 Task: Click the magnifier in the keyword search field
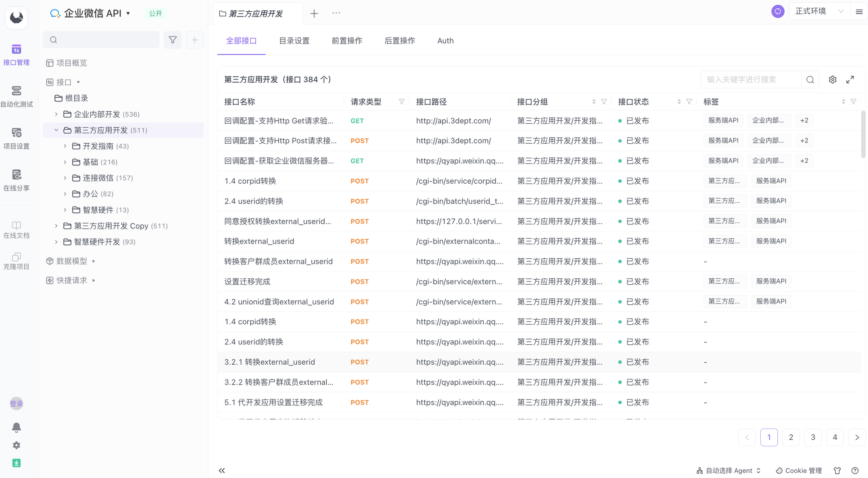[810, 79]
